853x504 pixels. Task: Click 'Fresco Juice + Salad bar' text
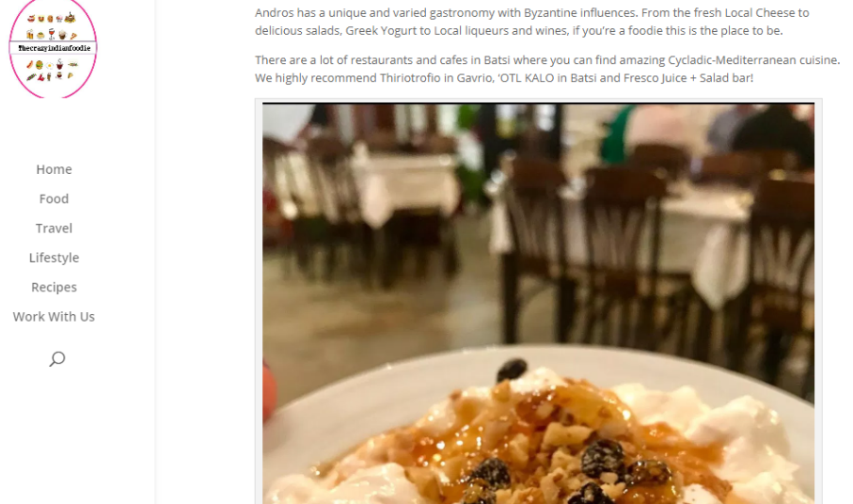[x=687, y=78]
